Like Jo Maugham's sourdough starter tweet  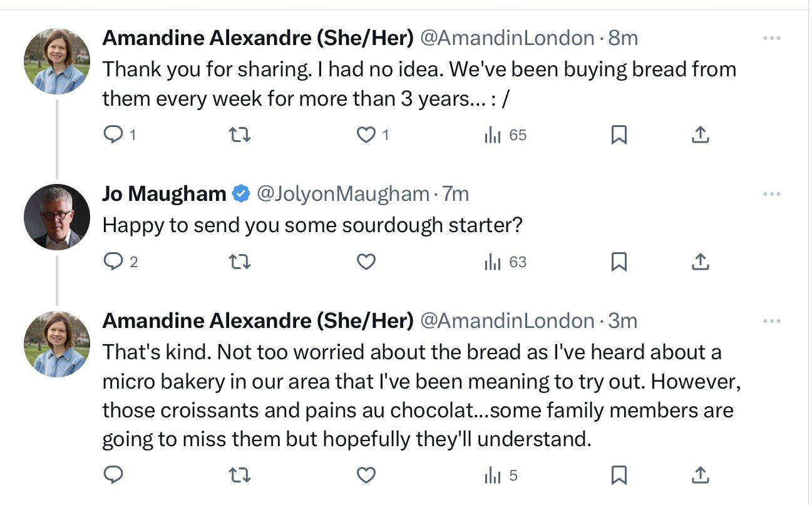[x=366, y=262]
